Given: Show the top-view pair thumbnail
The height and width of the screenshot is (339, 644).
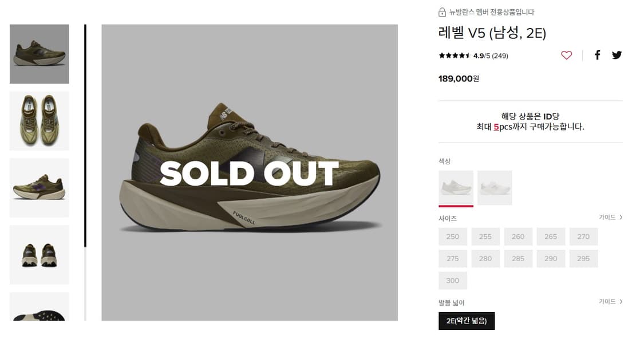Looking at the screenshot, I should (39, 121).
